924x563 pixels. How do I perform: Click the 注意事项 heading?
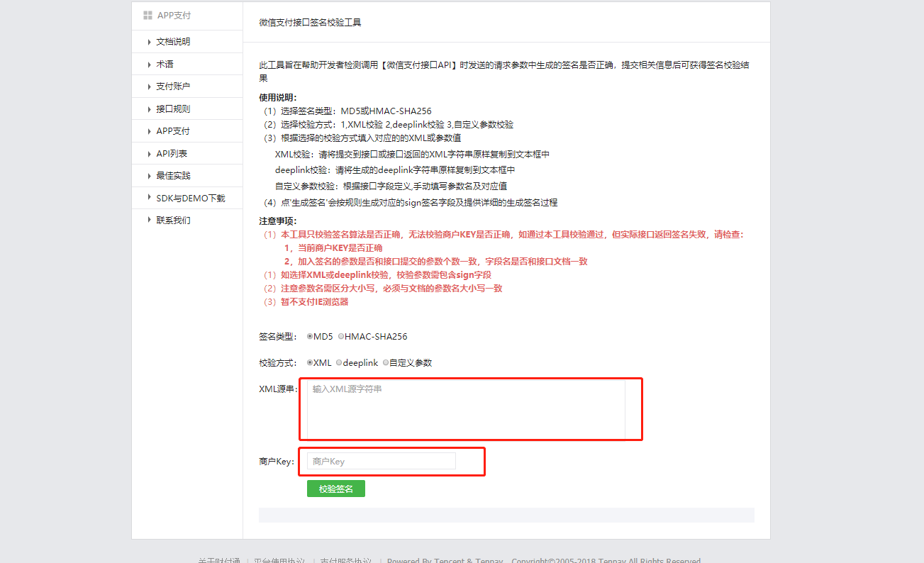coord(278,221)
